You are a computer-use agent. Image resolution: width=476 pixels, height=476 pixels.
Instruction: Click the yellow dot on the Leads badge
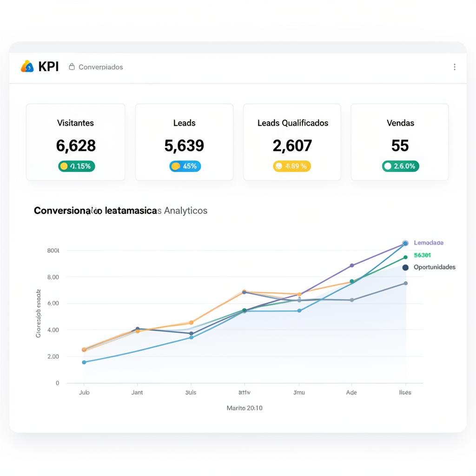point(176,166)
